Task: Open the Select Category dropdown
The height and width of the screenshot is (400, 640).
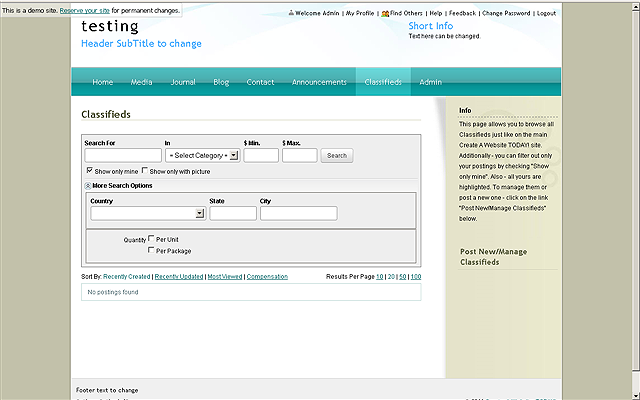Action: [x=202, y=155]
